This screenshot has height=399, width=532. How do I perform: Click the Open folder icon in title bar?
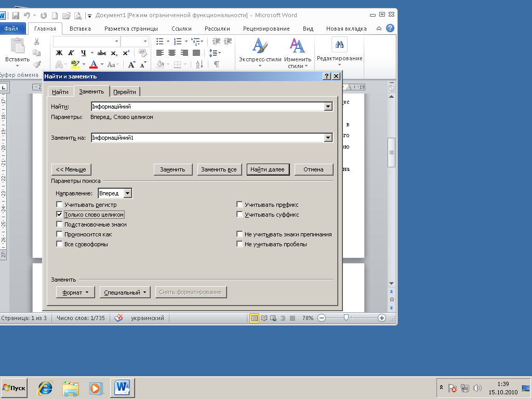(66, 15)
